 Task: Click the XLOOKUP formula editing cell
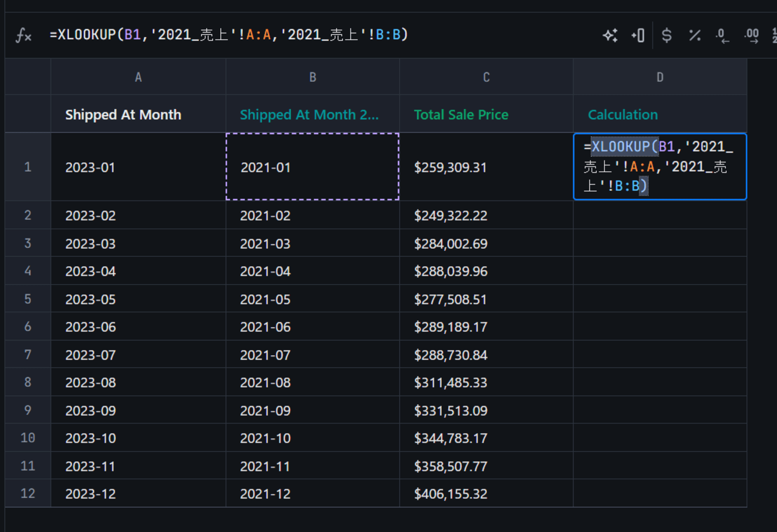click(x=660, y=167)
